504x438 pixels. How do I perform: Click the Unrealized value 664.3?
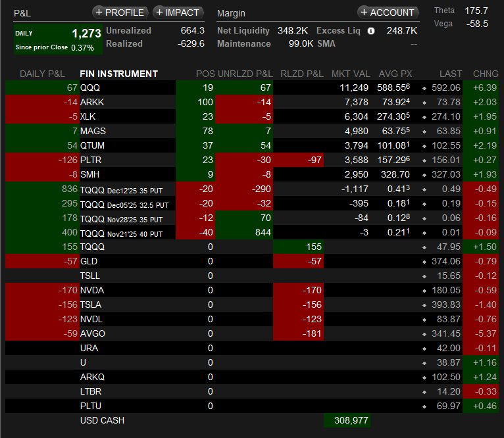[x=193, y=30]
